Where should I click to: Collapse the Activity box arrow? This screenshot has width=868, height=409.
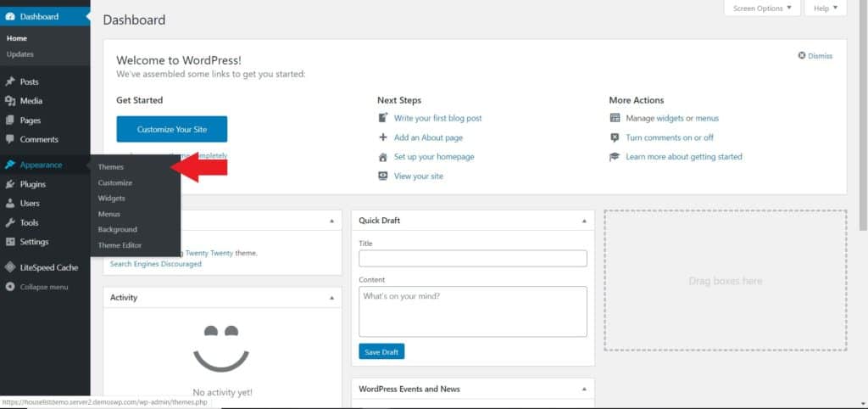[x=331, y=298]
